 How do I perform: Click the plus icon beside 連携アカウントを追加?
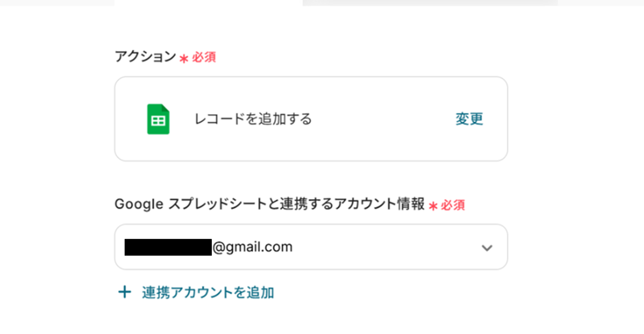coord(124,292)
